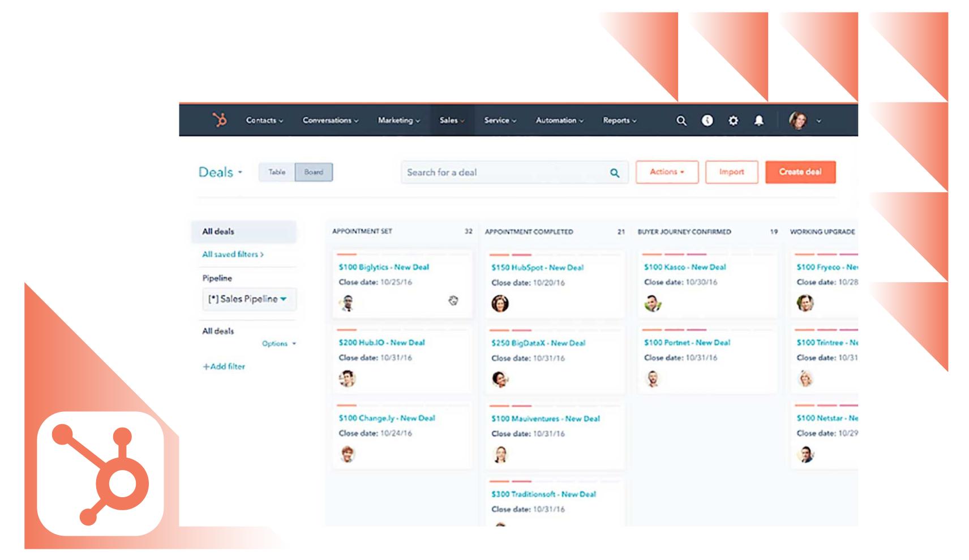
Task: Open the Reports menu
Action: [619, 120]
